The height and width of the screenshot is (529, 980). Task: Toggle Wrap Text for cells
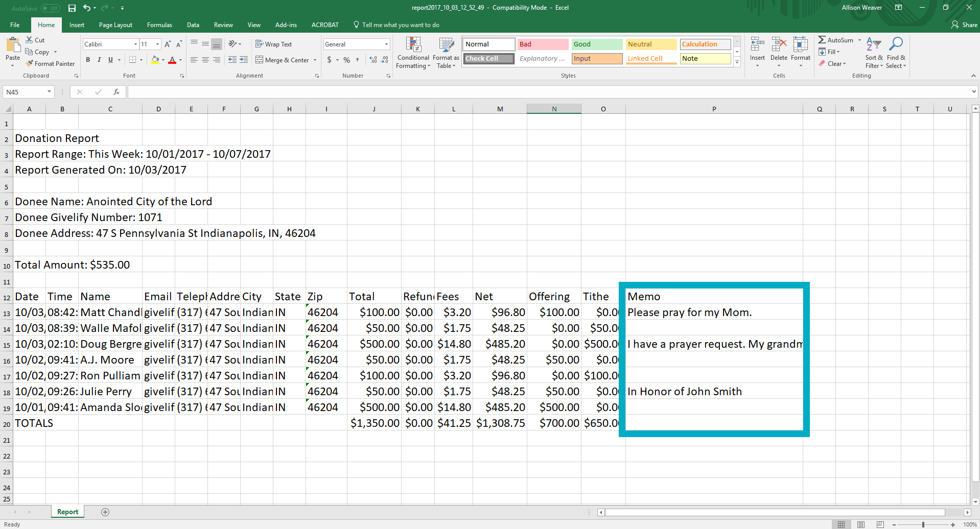click(x=273, y=44)
